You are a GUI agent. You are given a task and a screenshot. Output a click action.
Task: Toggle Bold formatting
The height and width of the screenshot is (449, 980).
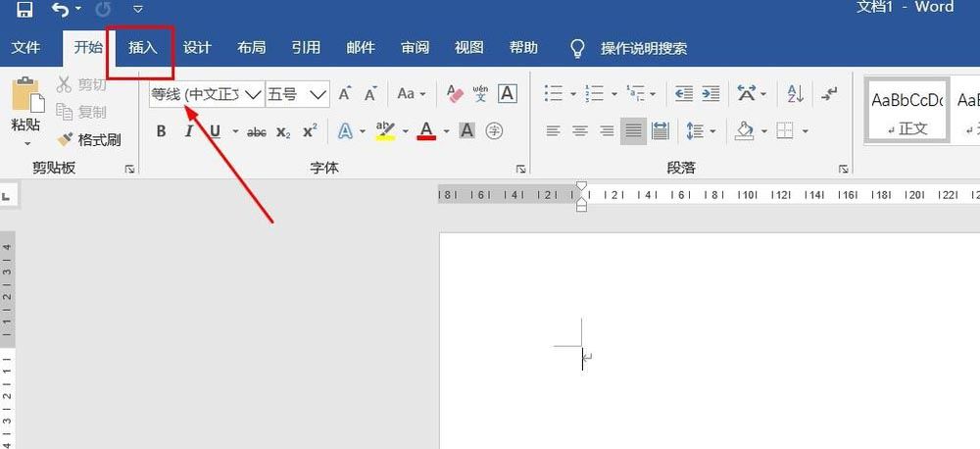(x=161, y=131)
